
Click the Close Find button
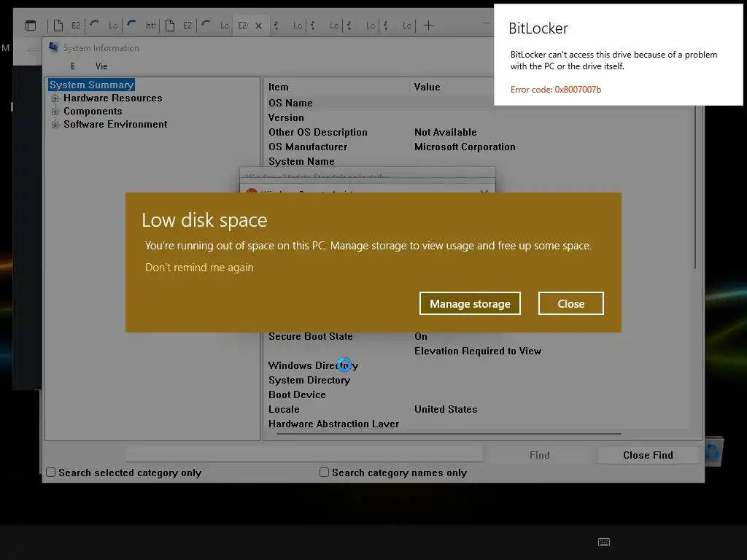click(x=648, y=455)
